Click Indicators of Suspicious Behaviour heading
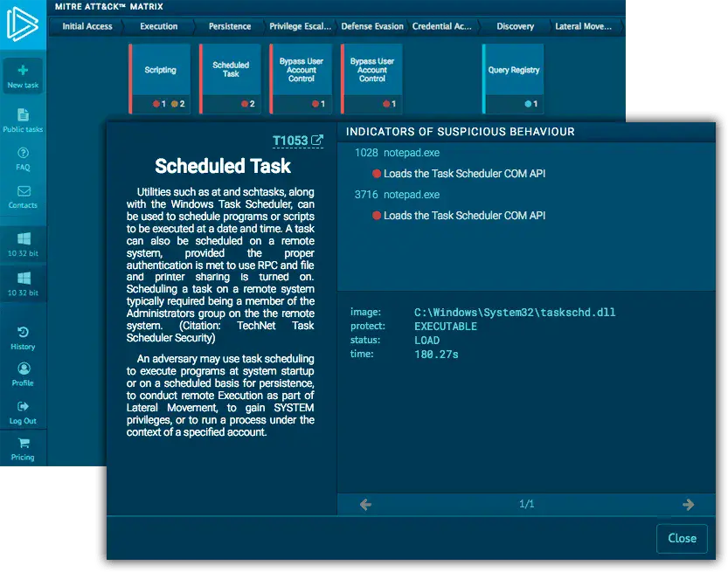The height and width of the screenshot is (572, 728). (460, 132)
